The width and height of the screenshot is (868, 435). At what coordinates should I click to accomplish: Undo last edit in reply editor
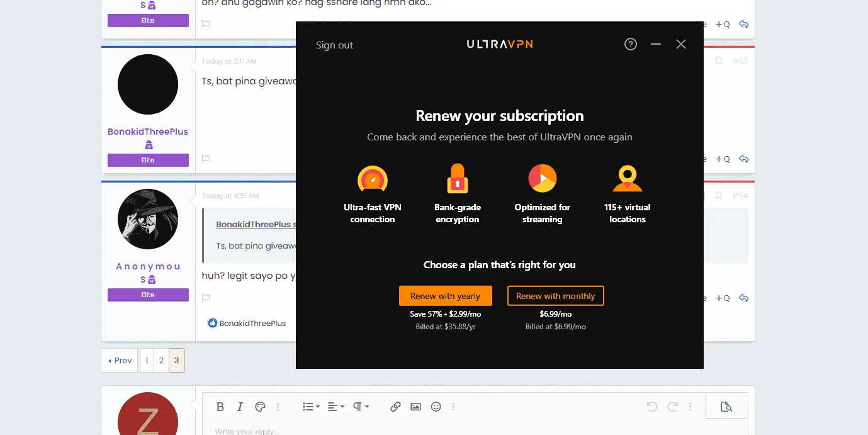point(652,407)
